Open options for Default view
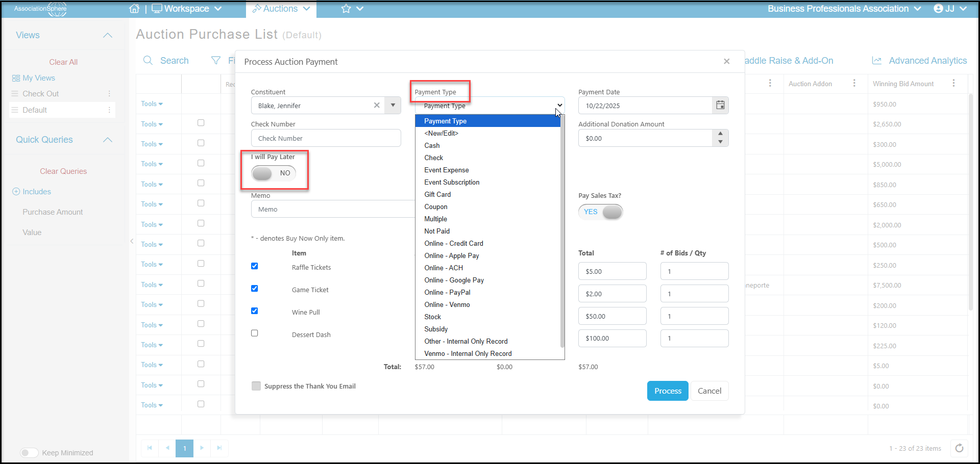 coord(109,110)
